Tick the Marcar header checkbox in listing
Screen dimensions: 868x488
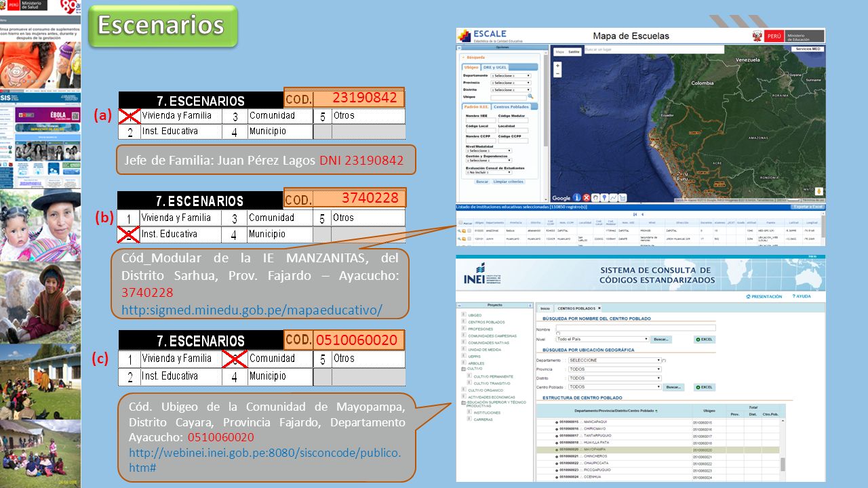click(x=460, y=222)
